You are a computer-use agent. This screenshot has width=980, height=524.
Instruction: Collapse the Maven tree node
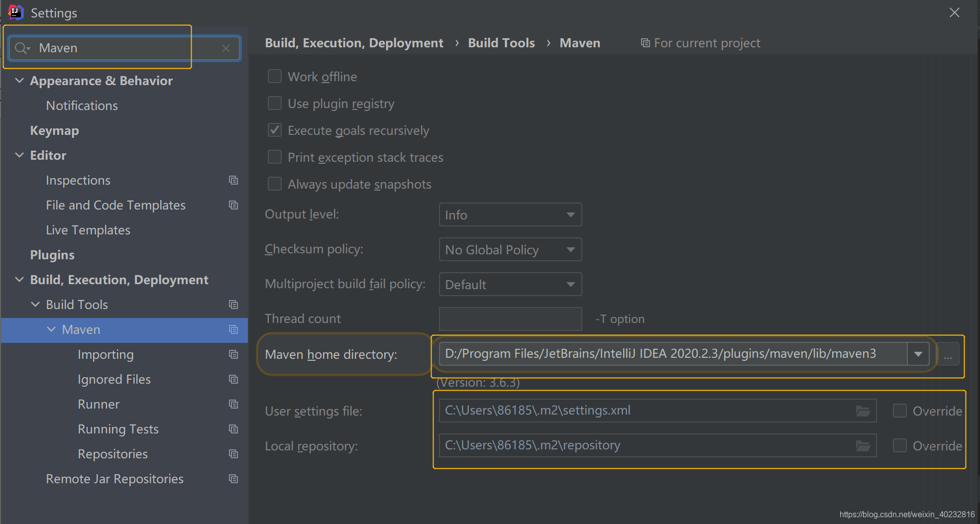[51, 329]
